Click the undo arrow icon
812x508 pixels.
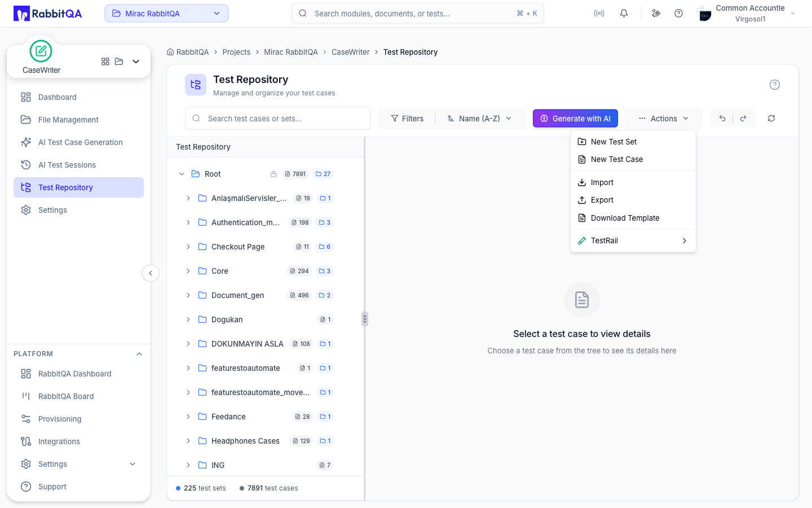click(722, 119)
